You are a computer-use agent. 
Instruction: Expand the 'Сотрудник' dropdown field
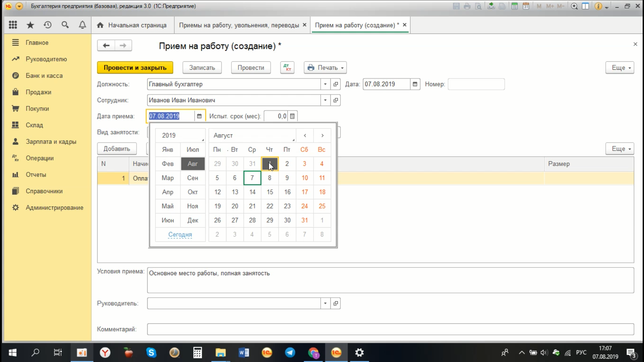(325, 100)
